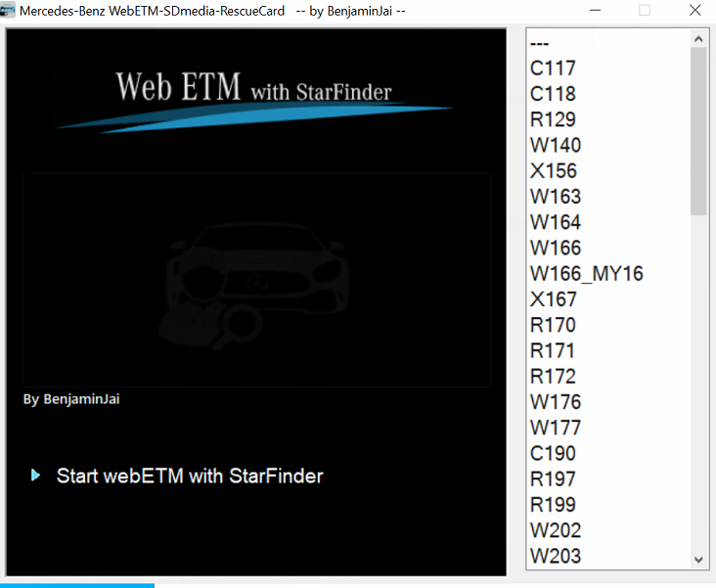
Task: Choose X167 chassis from list
Action: [554, 299]
